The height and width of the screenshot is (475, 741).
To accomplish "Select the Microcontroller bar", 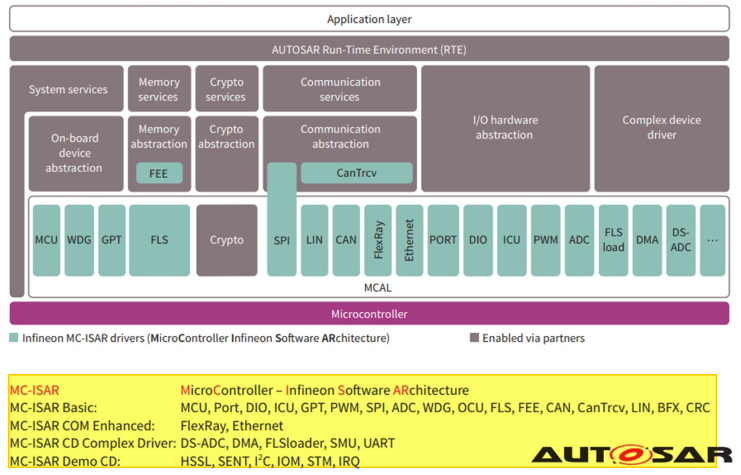I will pyautogui.click(x=369, y=314).
